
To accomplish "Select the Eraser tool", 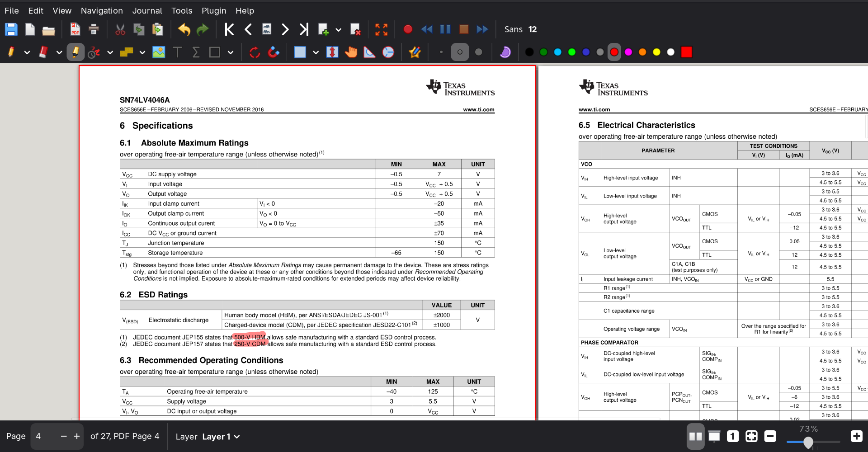I will point(43,52).
